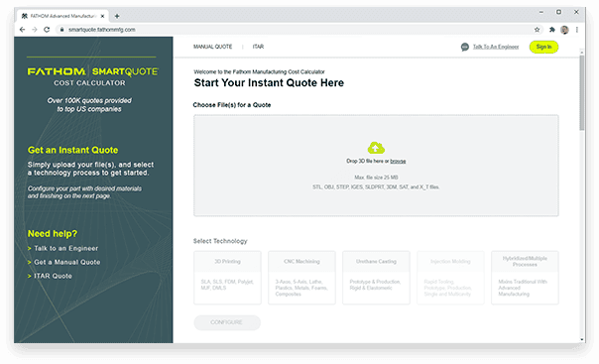
Task: Click sidebar ITAR Quote link
Action: pyautogui.click(x=53, y=276)
